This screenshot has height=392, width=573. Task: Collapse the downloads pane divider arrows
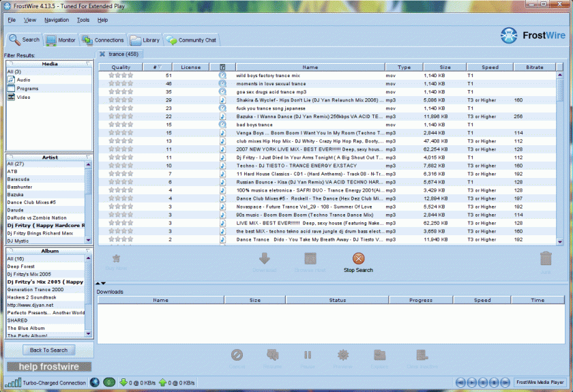(x=100, y=283)
